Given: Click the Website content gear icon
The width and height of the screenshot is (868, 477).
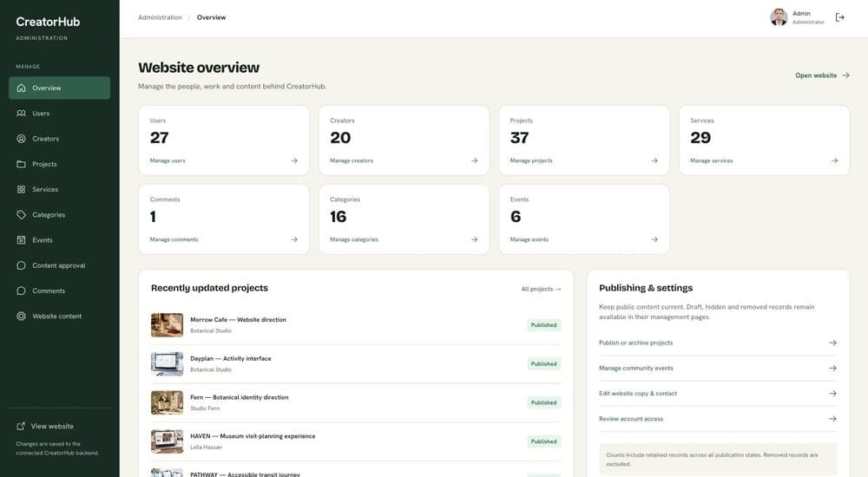Looking at the screenshot, I should point(21,317).
